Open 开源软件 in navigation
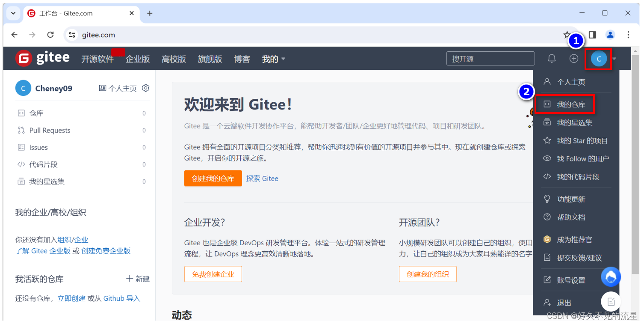Viewport: 644px width, 324px height. 97,59
